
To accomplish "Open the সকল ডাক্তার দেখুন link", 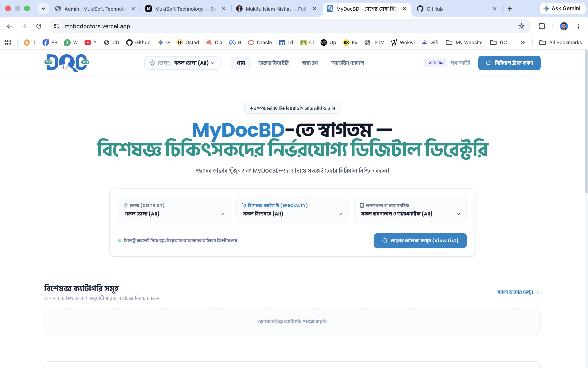I will [x=518, y=292].
